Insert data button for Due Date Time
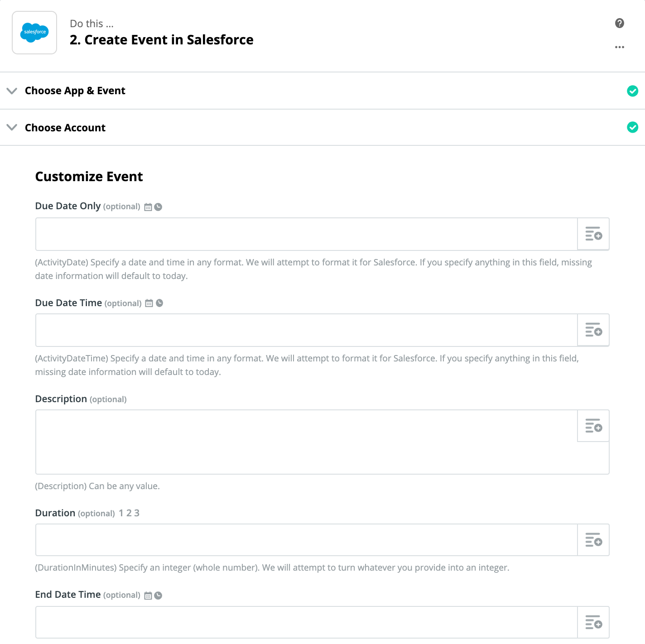 (593, 330)
